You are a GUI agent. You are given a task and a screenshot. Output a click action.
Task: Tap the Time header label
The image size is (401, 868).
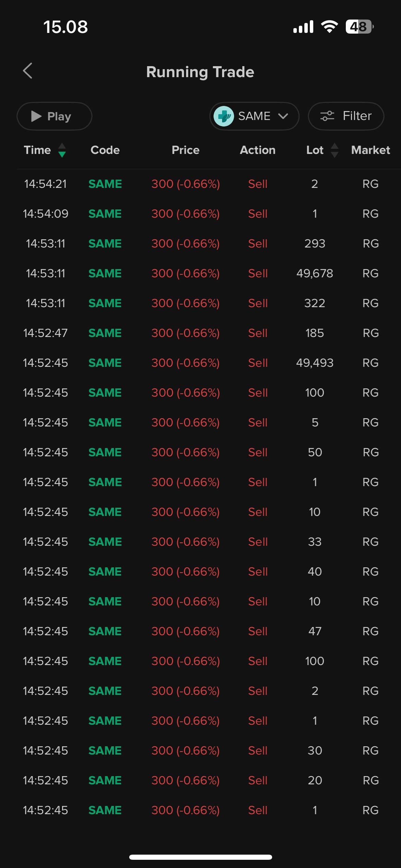[37, 150]
